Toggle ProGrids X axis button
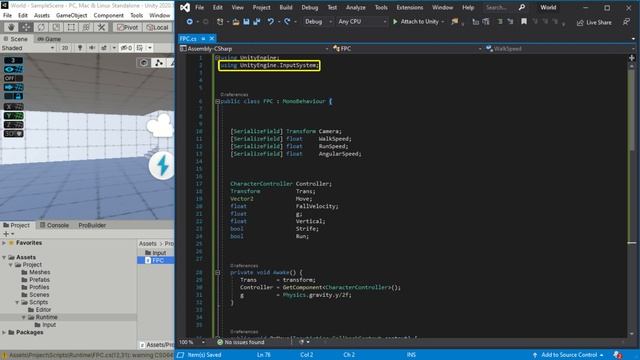640x360 pixels. [x=13, y=107]
